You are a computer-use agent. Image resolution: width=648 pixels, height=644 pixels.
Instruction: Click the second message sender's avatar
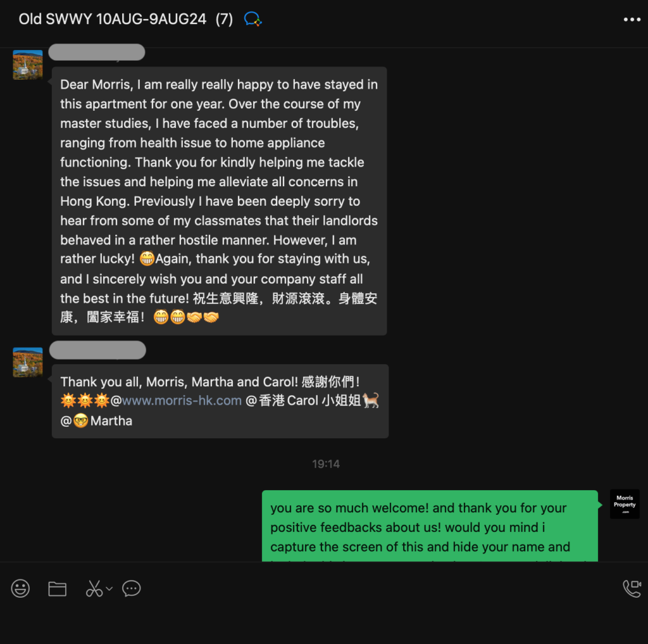(28, 362)
